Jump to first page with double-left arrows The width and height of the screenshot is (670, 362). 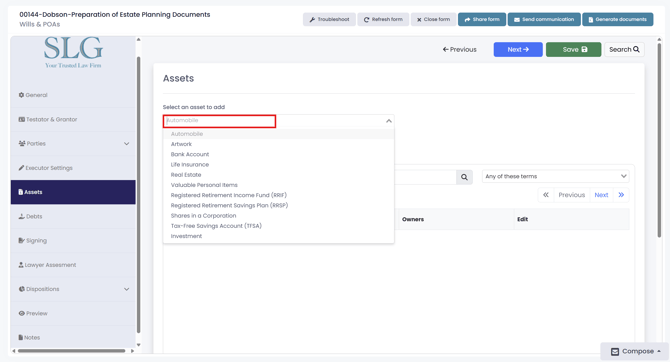point(546,195)
